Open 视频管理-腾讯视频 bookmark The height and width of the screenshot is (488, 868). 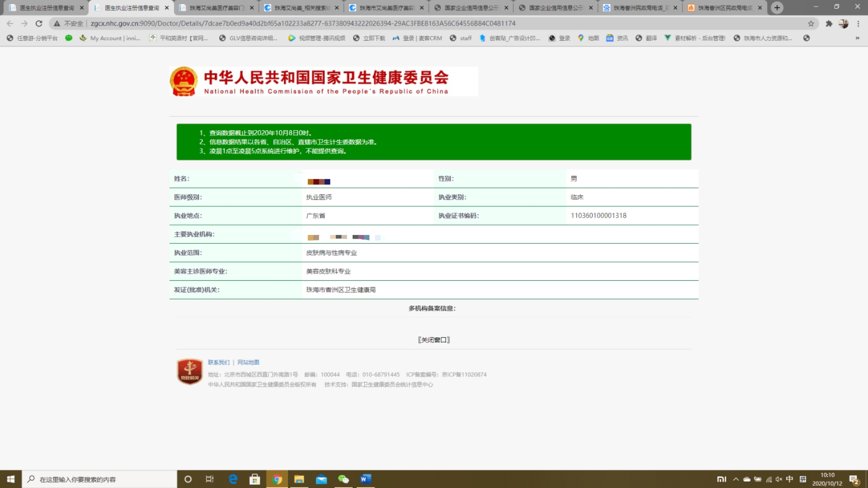(316, 38)
